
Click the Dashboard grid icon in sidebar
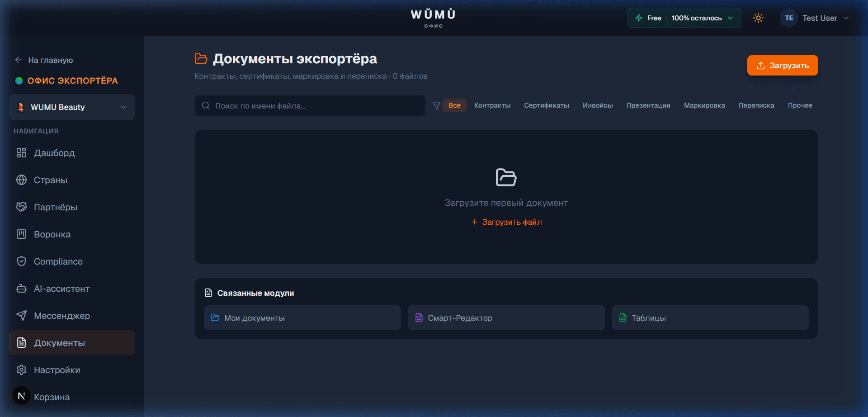click(21, 153)
